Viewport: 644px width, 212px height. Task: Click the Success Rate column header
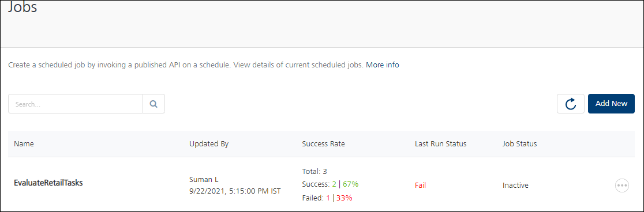pyautogui.click(x=323, y=144)
